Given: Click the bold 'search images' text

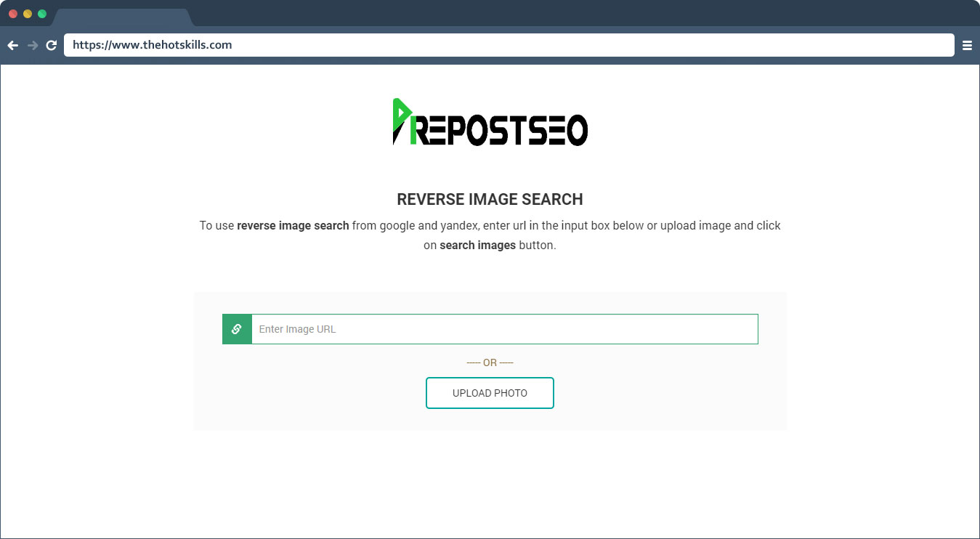Looking at the screenshot, I should click(x=477, y=246).
